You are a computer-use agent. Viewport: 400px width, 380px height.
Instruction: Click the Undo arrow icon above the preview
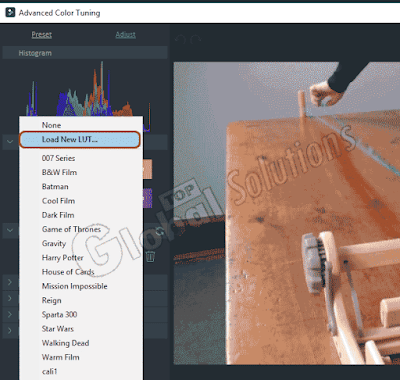180,40
